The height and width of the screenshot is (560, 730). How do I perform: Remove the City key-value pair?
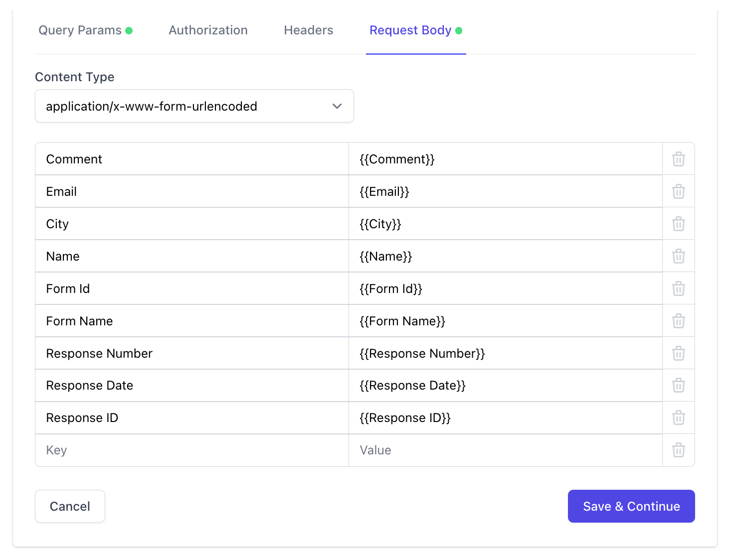tap(678, 224)
